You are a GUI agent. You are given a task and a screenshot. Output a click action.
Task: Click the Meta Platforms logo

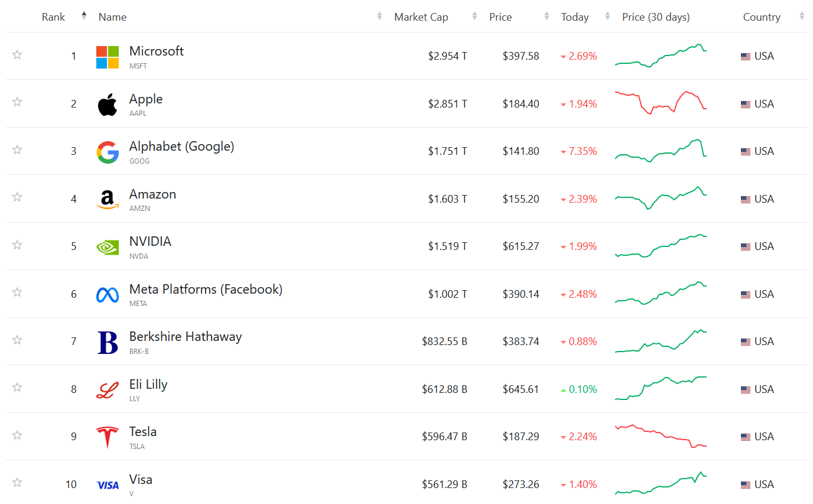tap(108, 294)
